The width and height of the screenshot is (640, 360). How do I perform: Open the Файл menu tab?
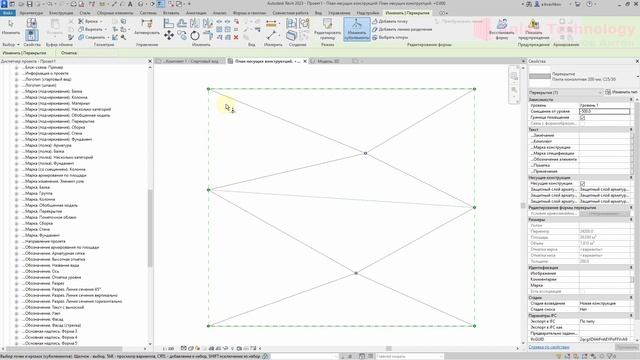(8, 13)
